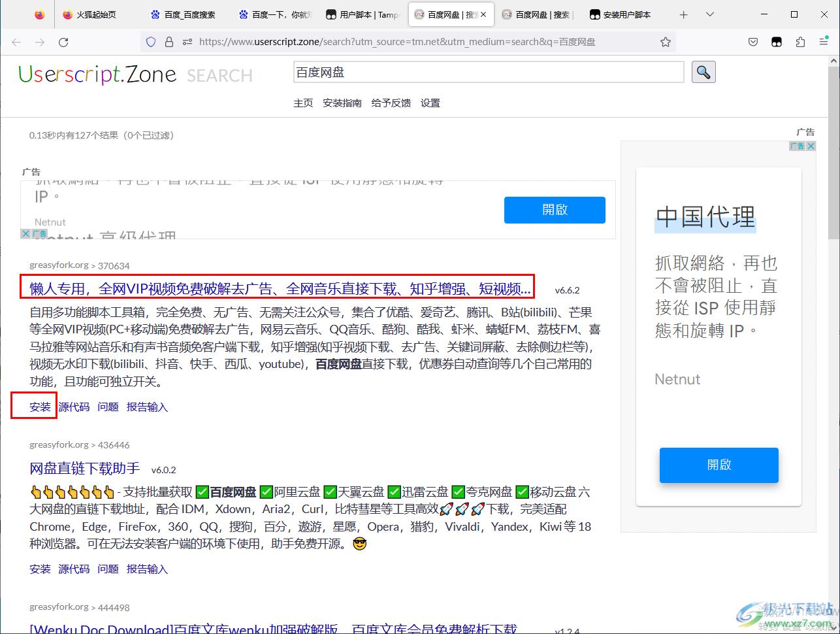Open 问题 for 网盘直链下载助手
Viewport: 840px width, 634px height.
(108, 569)
